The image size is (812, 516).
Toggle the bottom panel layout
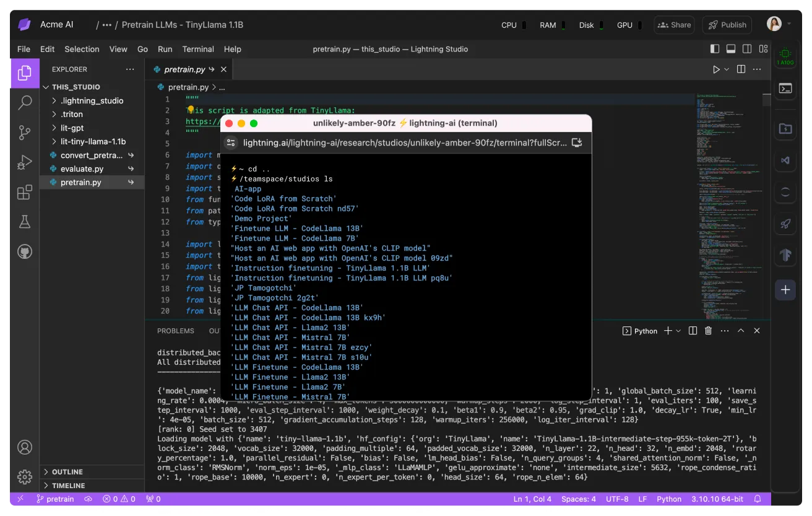pyautogui.click(x=731, y=49)
